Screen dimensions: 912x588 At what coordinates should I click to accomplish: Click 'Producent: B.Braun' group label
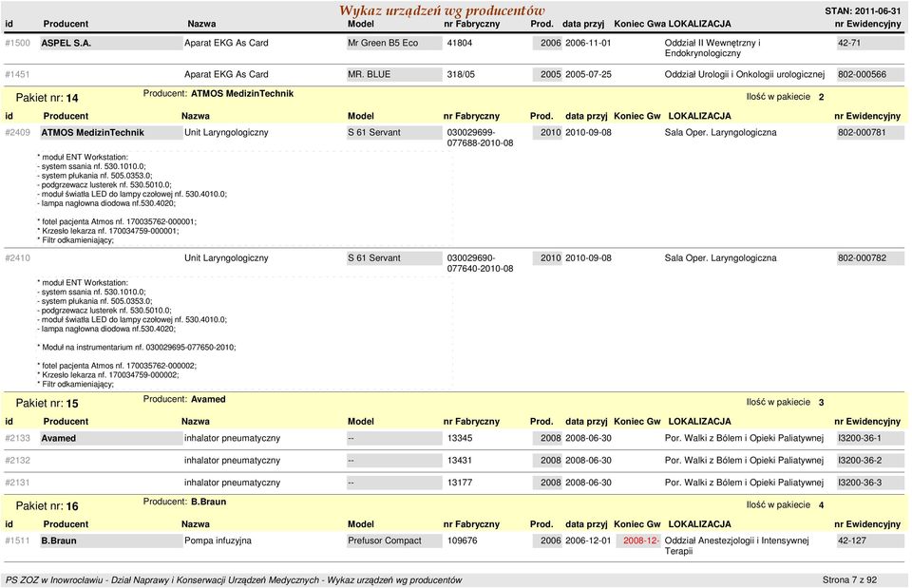coord(184,502)
